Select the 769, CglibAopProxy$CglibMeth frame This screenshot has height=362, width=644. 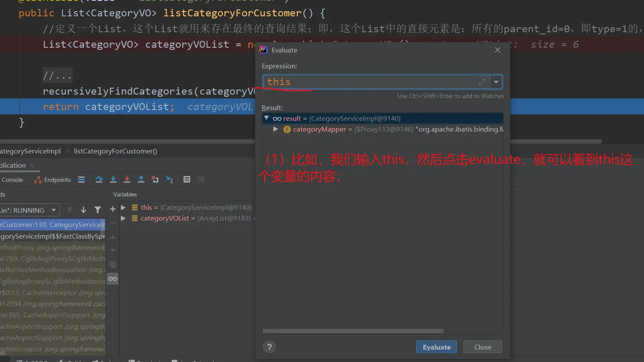[53, 258]
